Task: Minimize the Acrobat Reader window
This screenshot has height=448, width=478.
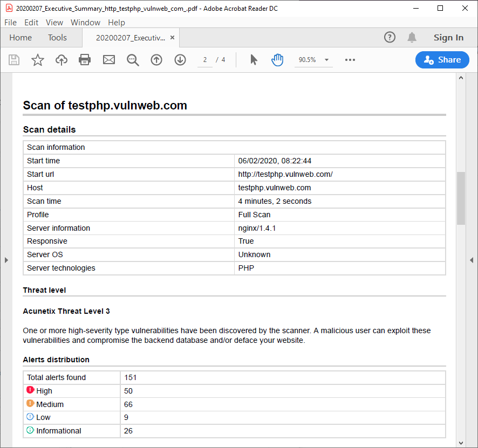Action: (416, 8)
